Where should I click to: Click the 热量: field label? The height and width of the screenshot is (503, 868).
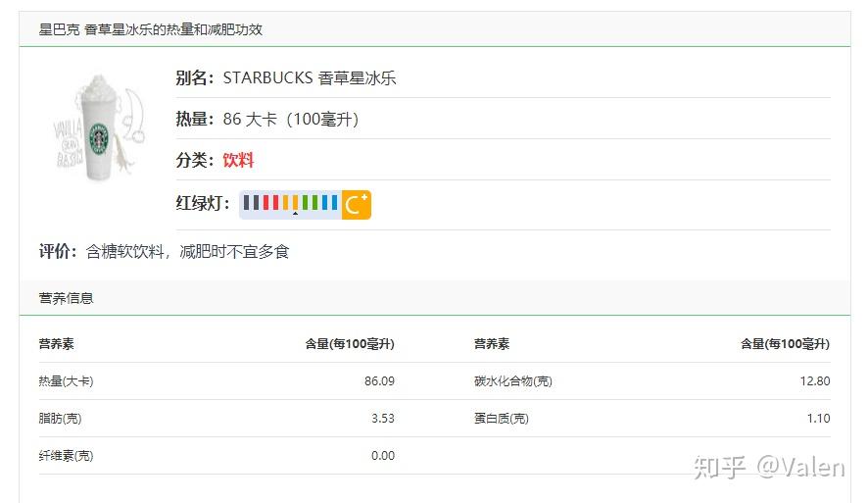[x=195, y=119]
